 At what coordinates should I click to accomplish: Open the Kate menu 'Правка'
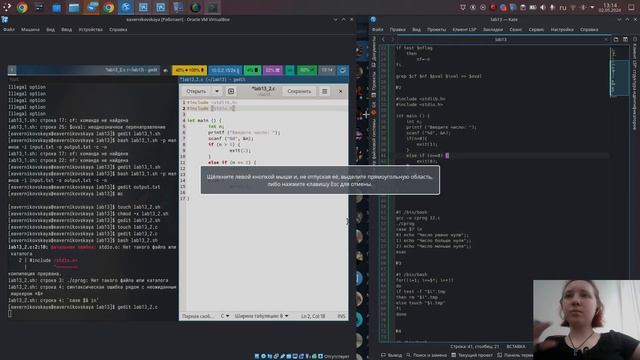coord(397,29)
